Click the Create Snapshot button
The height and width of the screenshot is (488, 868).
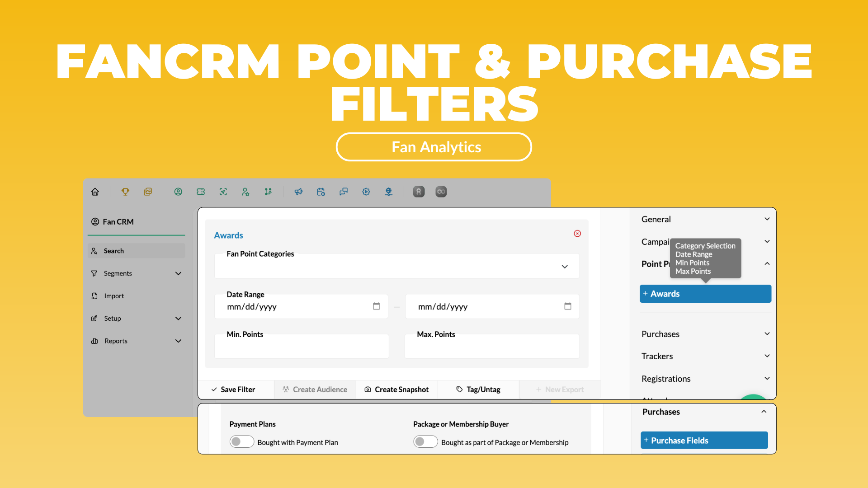click(x=396, y=389)
